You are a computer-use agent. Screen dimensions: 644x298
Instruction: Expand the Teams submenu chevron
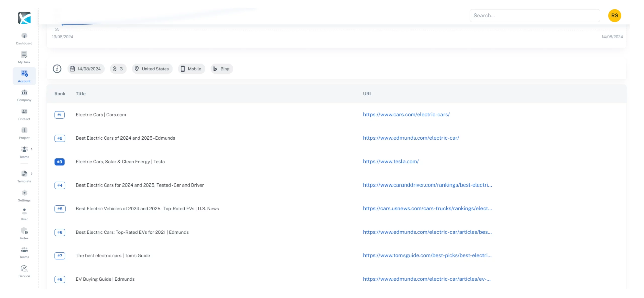[32, 149]
